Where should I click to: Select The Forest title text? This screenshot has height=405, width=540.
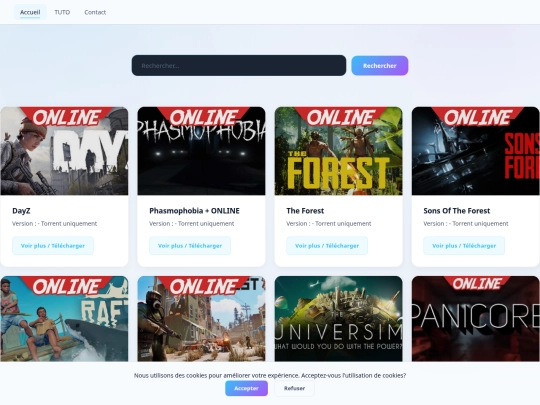[x=305, y=211]
